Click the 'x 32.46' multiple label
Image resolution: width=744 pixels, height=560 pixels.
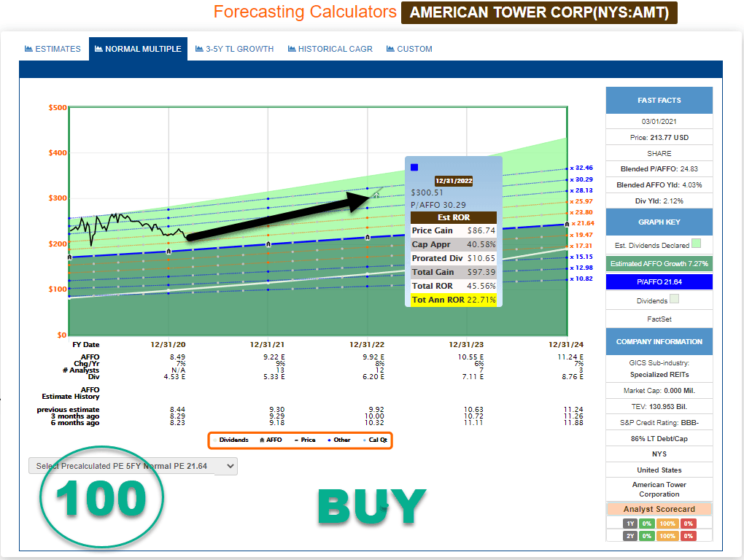coord(581,168)
